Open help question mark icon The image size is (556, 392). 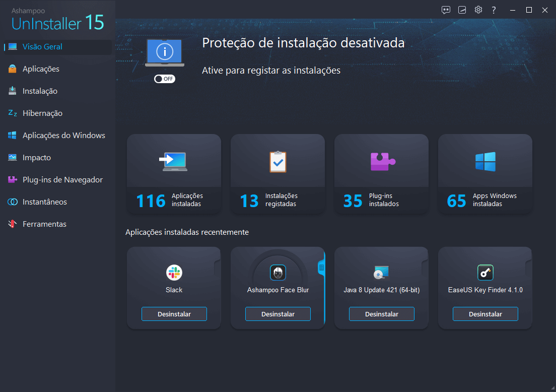(494, 10)
